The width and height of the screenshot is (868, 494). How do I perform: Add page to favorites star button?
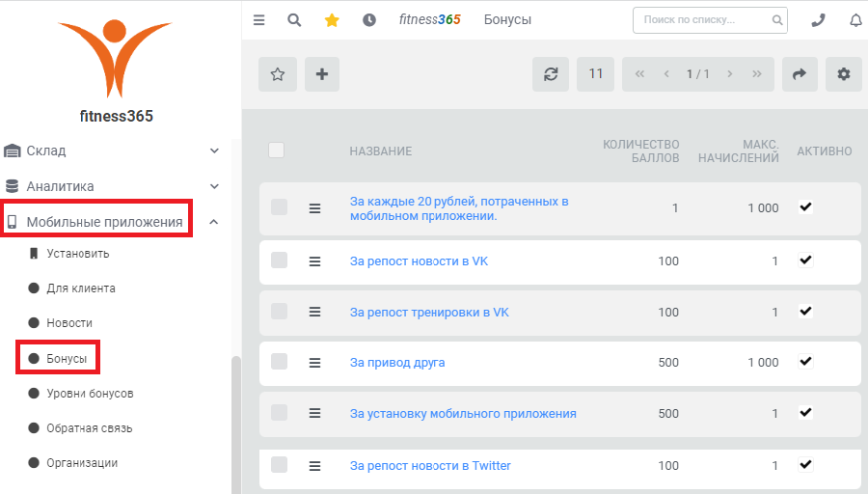278,73
